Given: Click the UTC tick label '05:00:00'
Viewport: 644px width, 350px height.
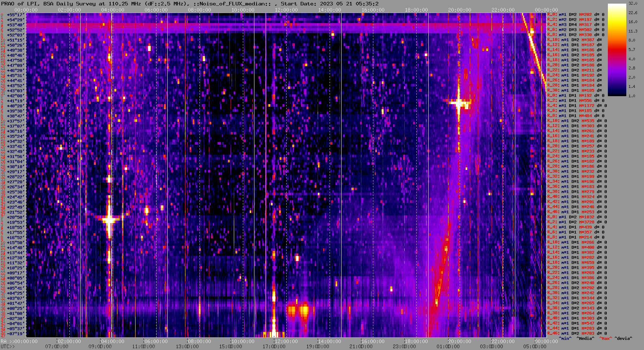Looking at the screenshot, I should [534, 346].
